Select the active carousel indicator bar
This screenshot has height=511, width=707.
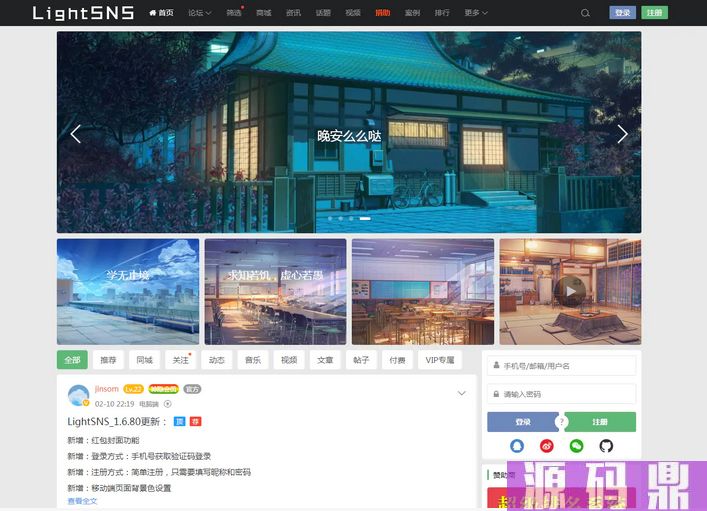click(x=365, y=218)
